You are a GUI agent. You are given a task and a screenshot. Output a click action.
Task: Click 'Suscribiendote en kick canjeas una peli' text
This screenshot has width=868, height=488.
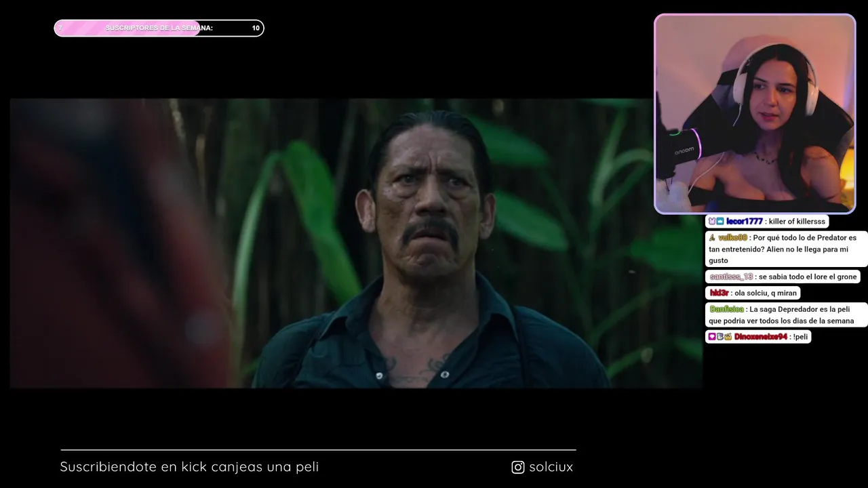(189, 467)
